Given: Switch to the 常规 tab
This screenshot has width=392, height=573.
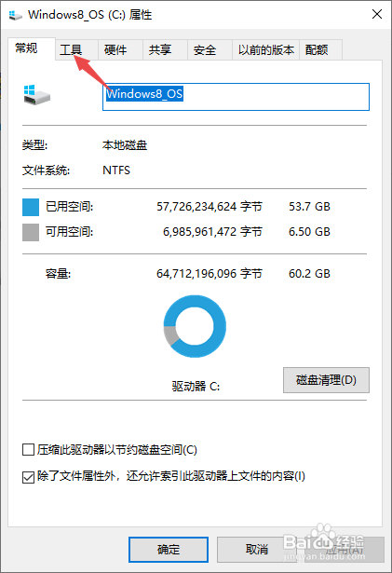Looking at the screenshot, I should pyautogui.click(x=32, y=48).
